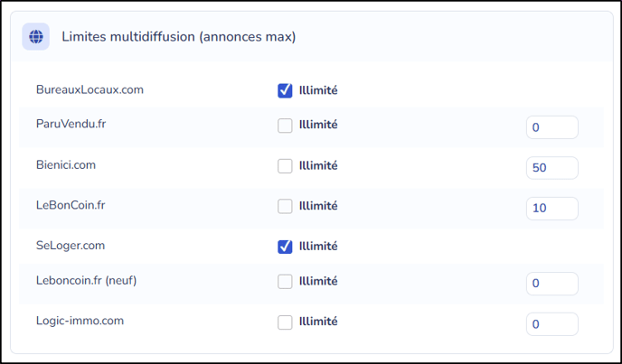Select the SeLoger.com portal label
This screenshot has width=622, height=364.
71,245
